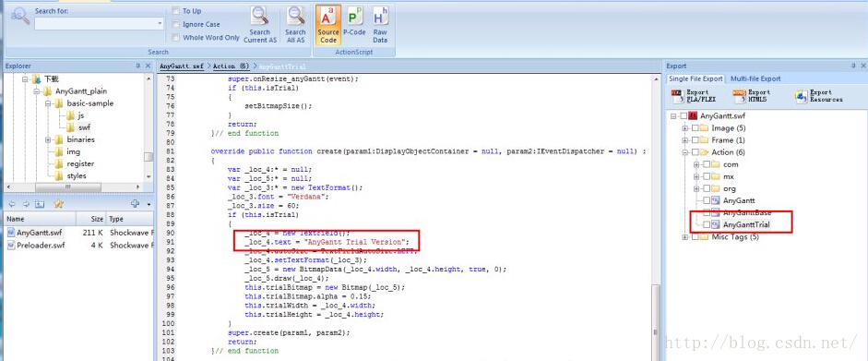868x361 pixels.
Task: Expand the com folder node
Action: [x=696, y=164]
